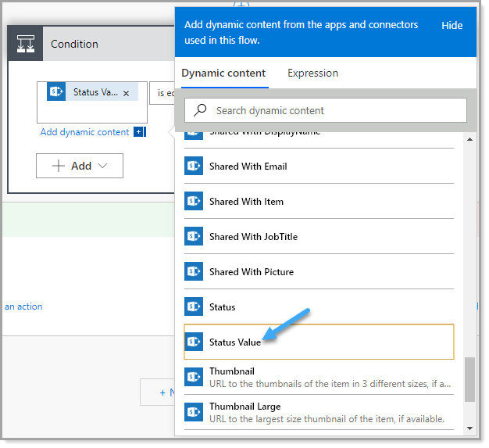
Task: Click SharePoint icon next to Shared With JobTitle
Action: (x=194, y=236)
